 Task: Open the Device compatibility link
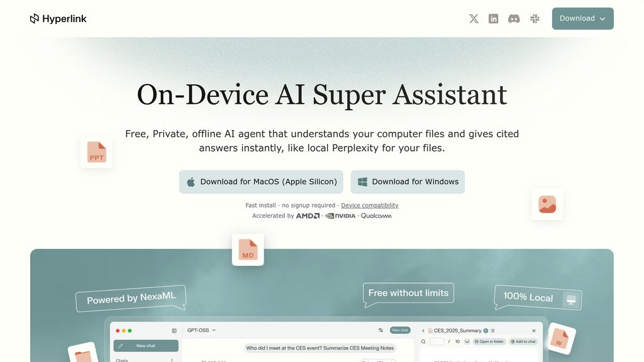coord(370,206)
